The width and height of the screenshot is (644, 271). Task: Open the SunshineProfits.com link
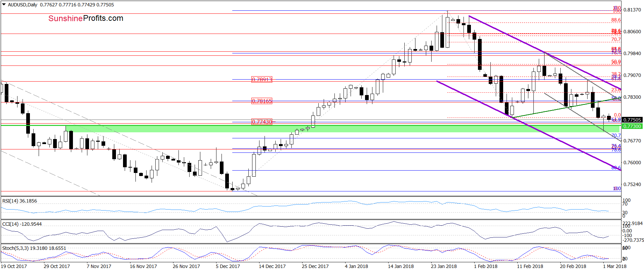86,18
